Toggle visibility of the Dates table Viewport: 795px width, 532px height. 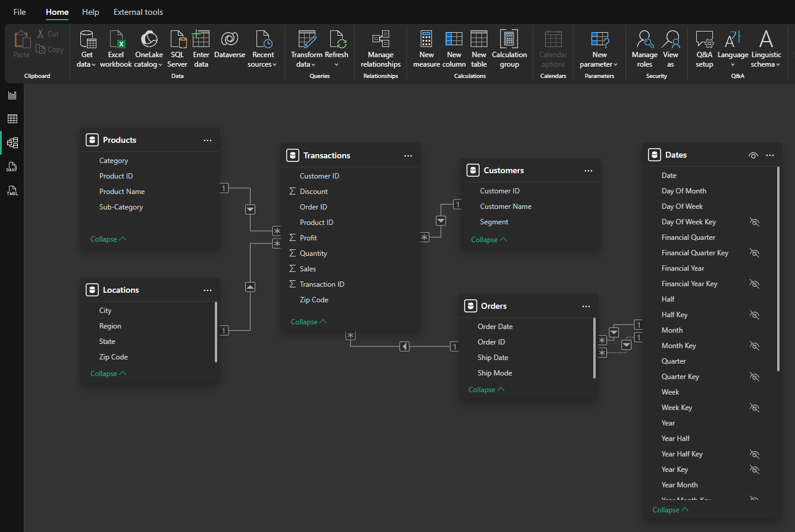click(753, 155)
